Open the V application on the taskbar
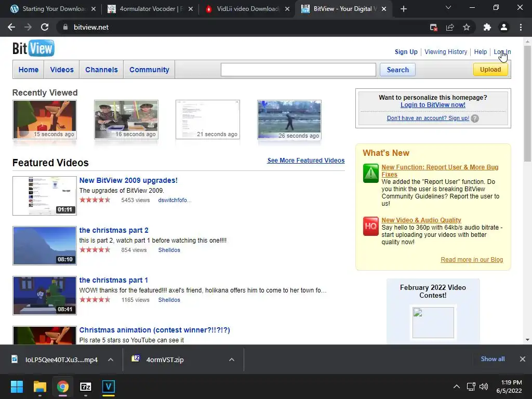Screen dimensions: 532x399 tap(109, 387)
